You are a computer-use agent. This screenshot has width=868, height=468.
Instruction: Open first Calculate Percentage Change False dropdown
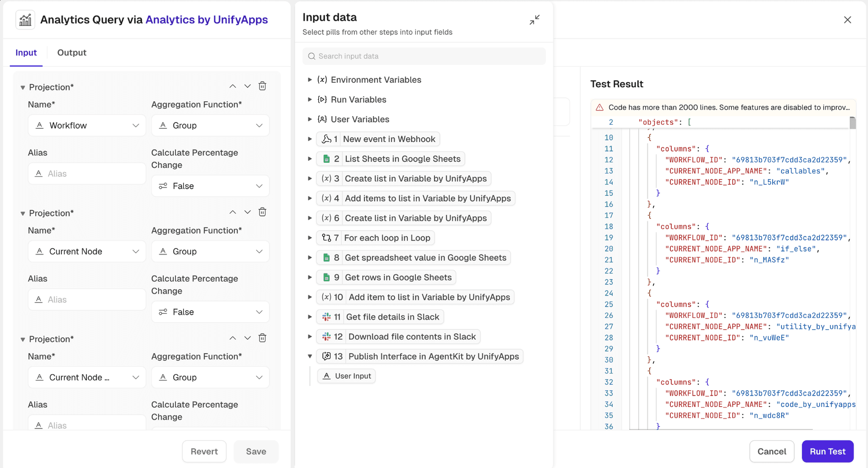coord(210,186)
